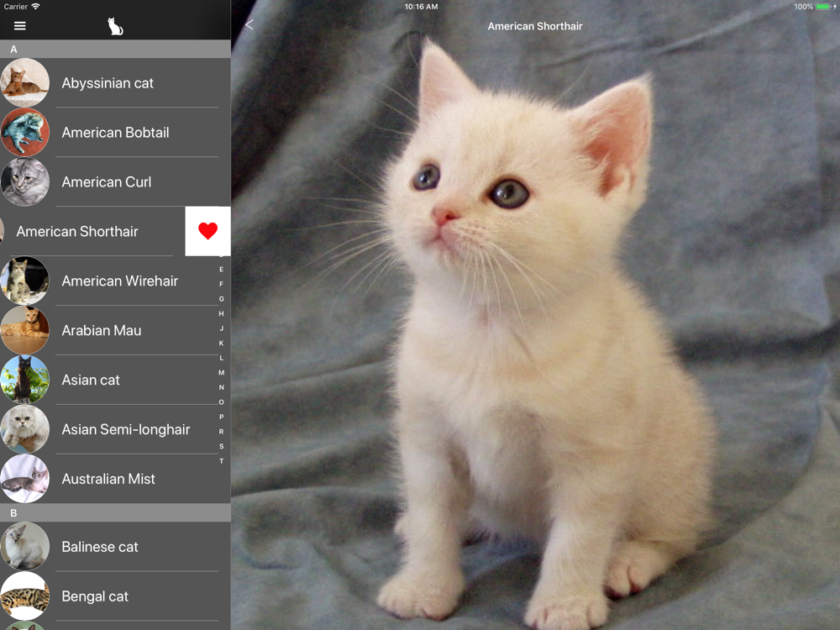Open the American Wirehair thumbnail

24,281
